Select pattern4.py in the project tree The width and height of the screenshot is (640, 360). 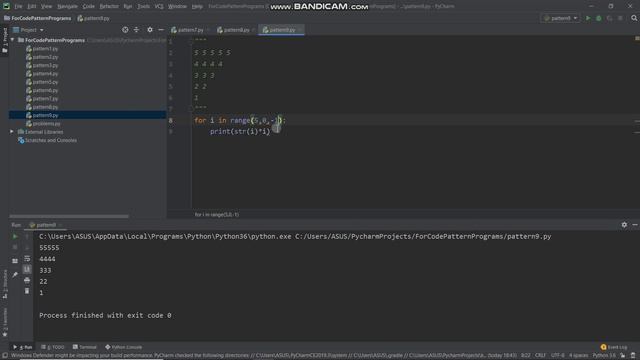coord(45,73)
